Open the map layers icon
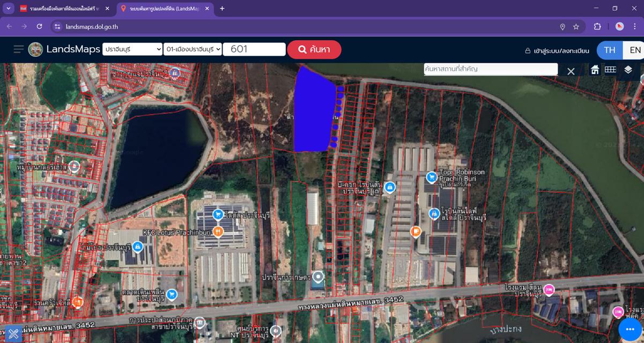The width and height of the screenshot is (644, 343). (628, 70)
